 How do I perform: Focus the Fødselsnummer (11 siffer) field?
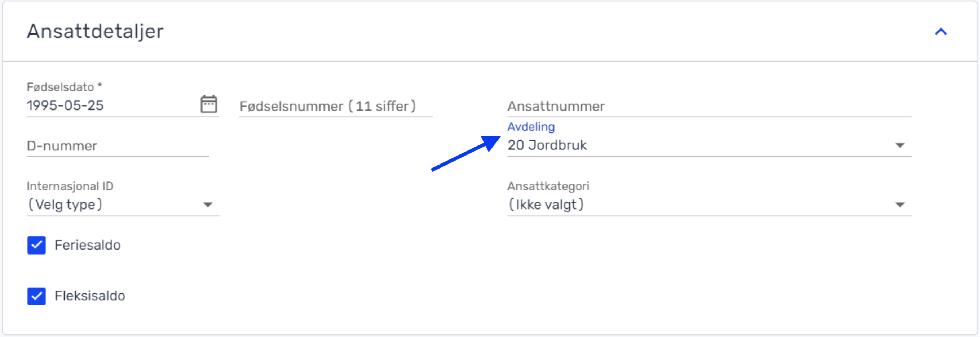335,106
